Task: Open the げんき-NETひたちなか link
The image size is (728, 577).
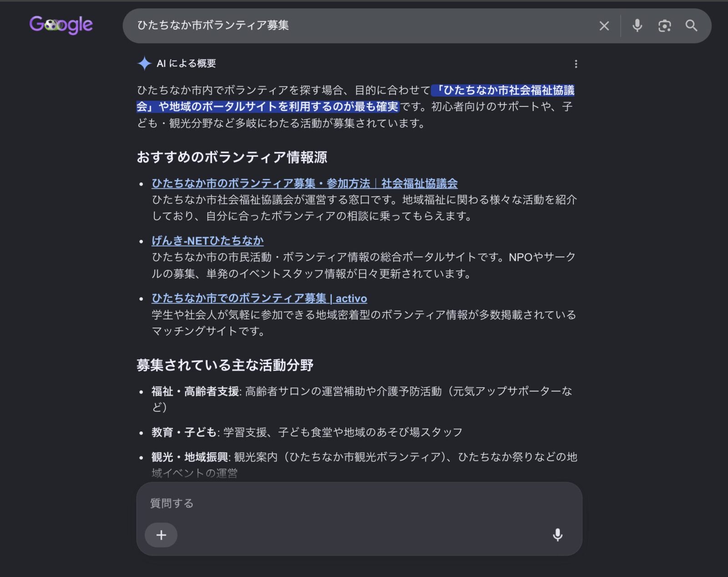Action: (x=207, y=241)
